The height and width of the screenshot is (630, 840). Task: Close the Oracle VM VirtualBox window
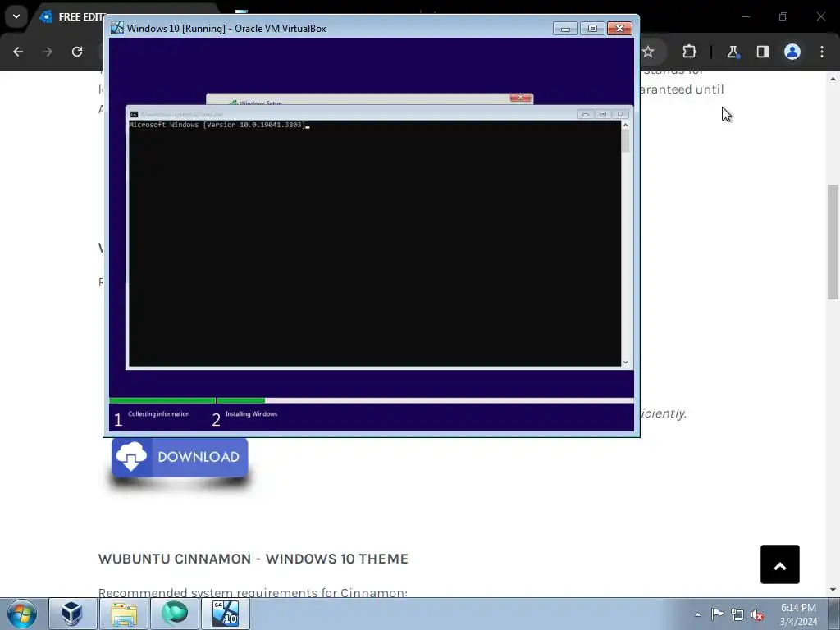click(619, 29)
